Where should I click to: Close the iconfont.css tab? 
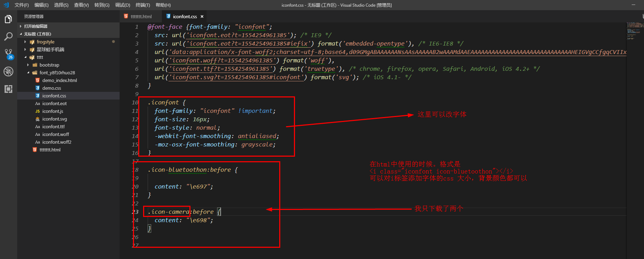[x=202, y=16]
